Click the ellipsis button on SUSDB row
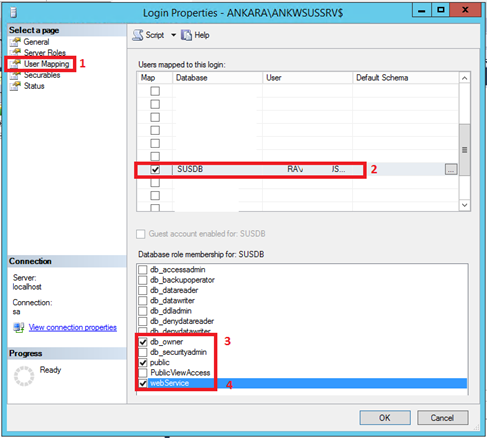The image size is (487, 438). click(451, 169)
